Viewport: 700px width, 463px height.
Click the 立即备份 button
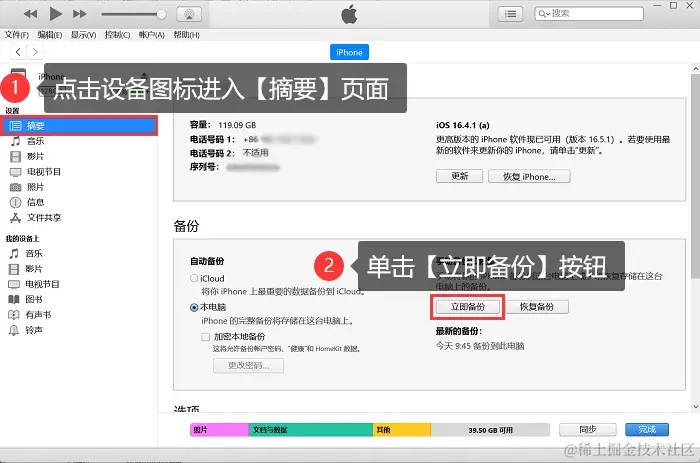(x=468, y=307)
